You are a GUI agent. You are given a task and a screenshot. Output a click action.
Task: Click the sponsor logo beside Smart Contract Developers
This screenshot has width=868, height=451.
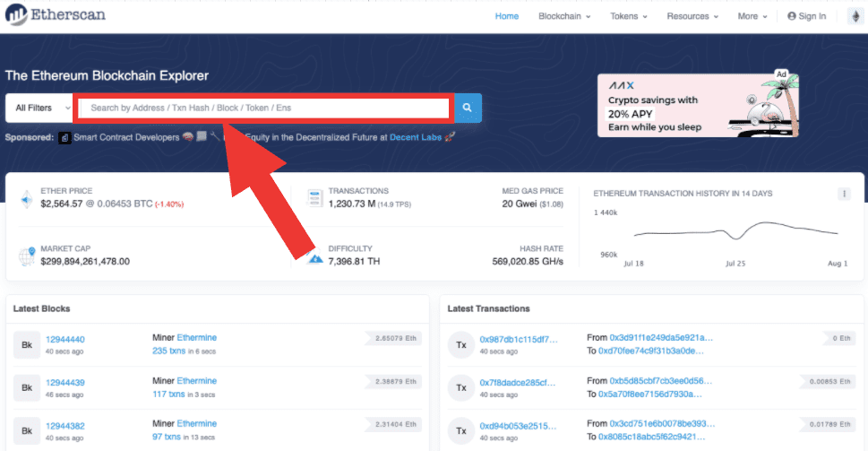[64, 137]
